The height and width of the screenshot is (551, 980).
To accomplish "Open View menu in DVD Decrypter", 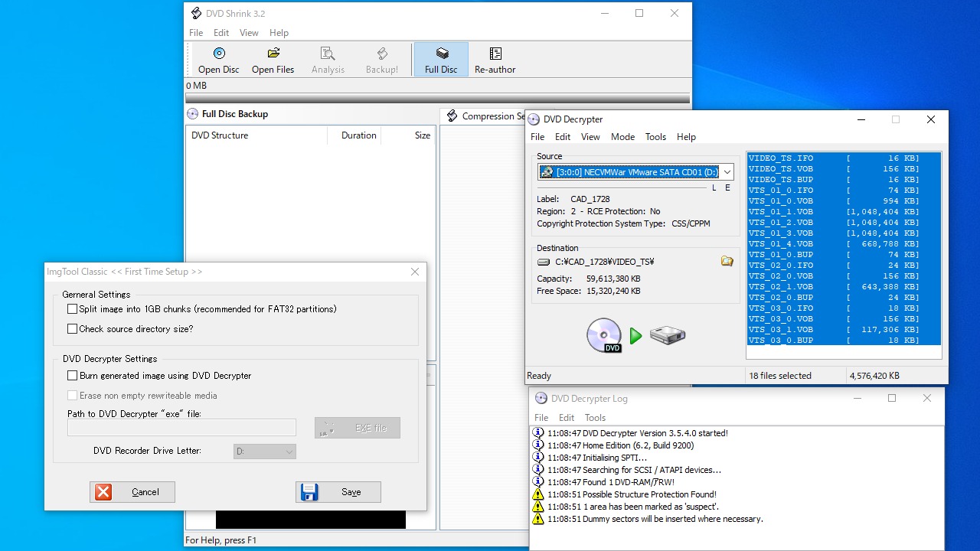I will [x=590, y=137].
